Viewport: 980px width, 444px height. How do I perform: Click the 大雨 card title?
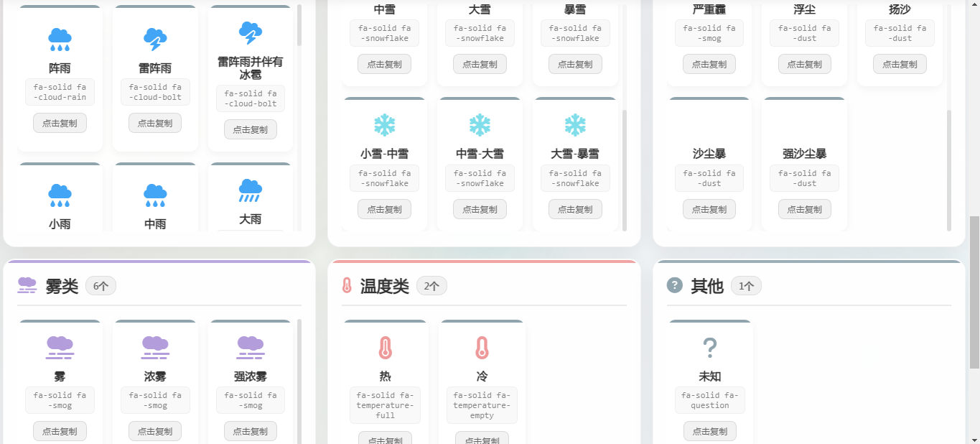click(x=251, y=219)
